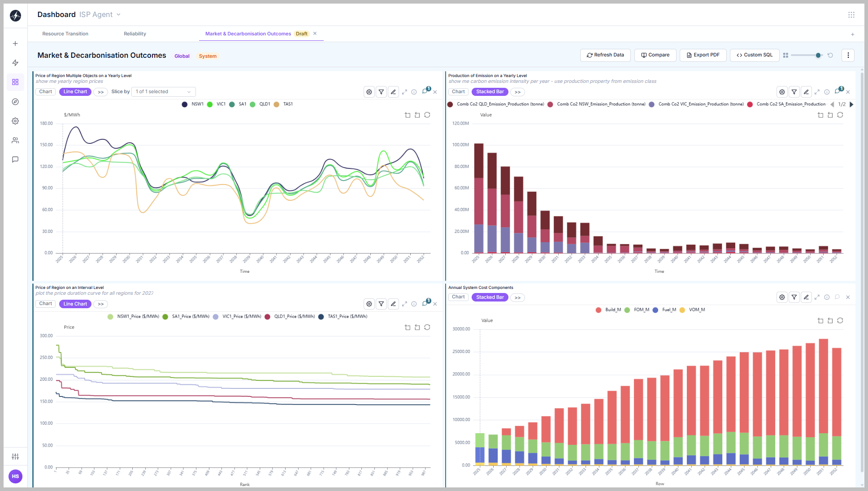Toggle NSW1 series in legend
868x491 pixels.
[193, 104]
